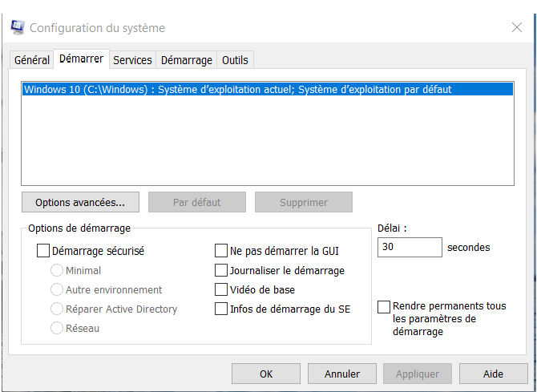
Task: Choose the Réseau radio option
Action: coord(57,328)
